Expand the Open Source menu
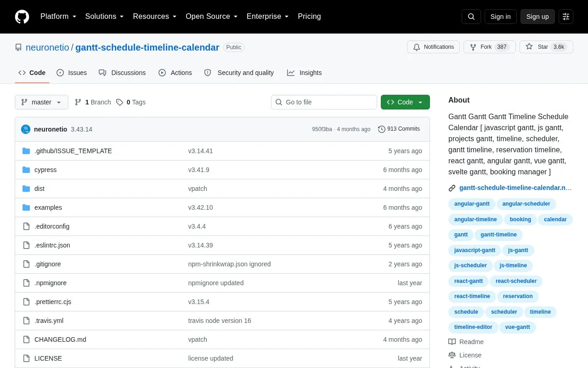 [212, 17]
